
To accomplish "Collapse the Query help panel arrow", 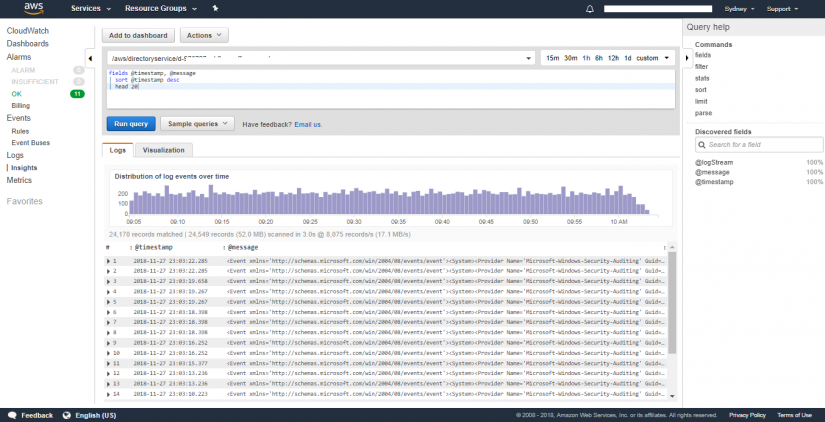I will click(x=687, y=58).
